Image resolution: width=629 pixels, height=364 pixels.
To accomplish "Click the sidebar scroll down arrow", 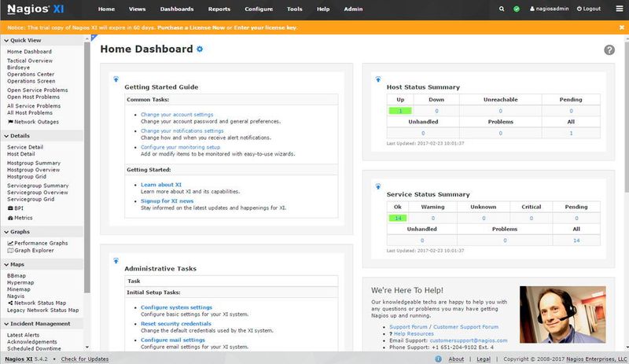I will coord(87,347).
